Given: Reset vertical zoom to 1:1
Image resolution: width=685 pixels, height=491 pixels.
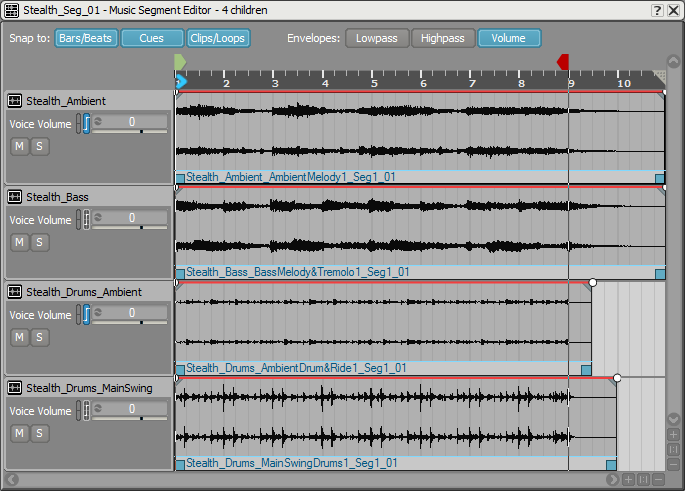Looking at the screenshot, I should pyautogui.click(x=673, y=450).
